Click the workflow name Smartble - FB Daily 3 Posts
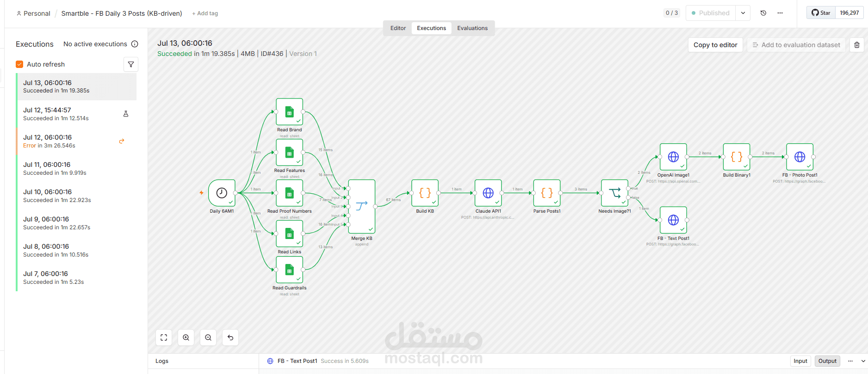The height and width of the screenshot is (374, 868). click(x=122, y=13)
